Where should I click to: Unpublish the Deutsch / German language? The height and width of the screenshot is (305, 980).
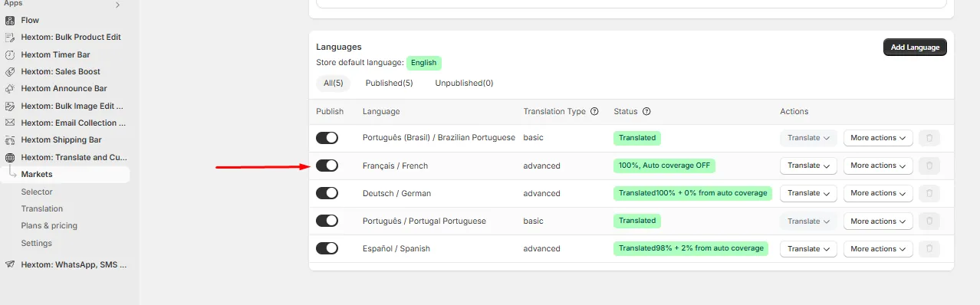pyautogui.click(x=327, y=193)
